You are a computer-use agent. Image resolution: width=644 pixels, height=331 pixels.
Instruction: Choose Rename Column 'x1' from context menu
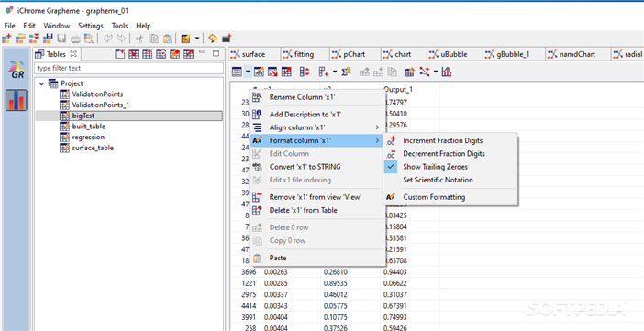317,97
